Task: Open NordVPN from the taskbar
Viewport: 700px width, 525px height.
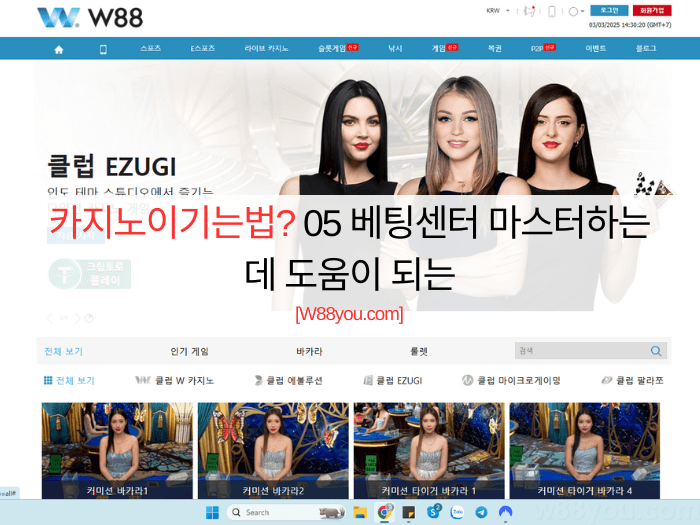Action: tap(505, 512)
